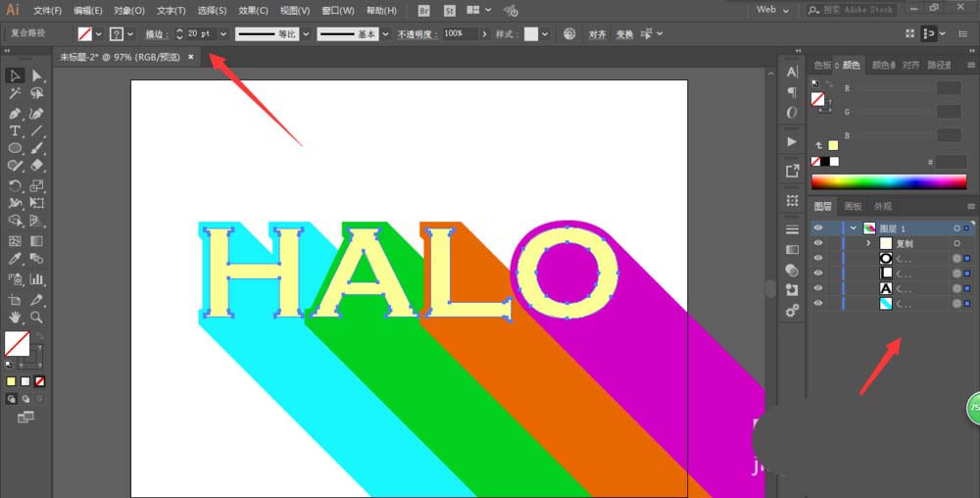
Task: Hide the A letter path layer
Action: [818, 288]
